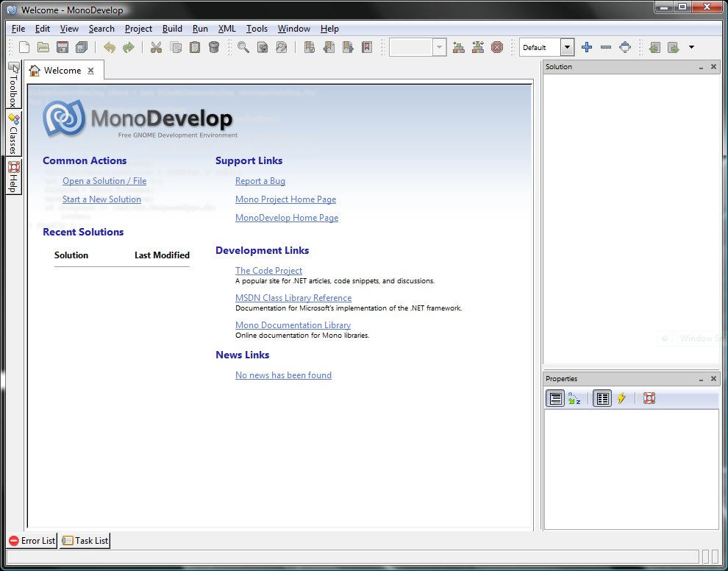
Task: Build the solution using the bricks icon
Action: [459, 47]
